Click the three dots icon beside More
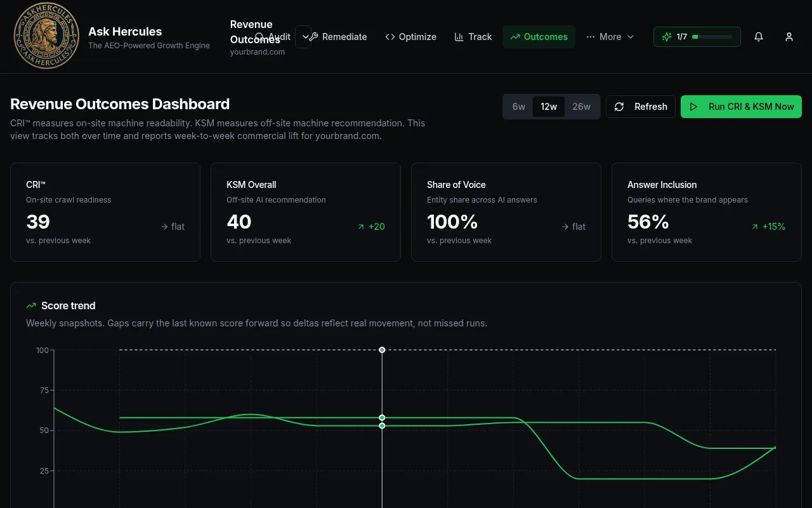 point(591,37)
